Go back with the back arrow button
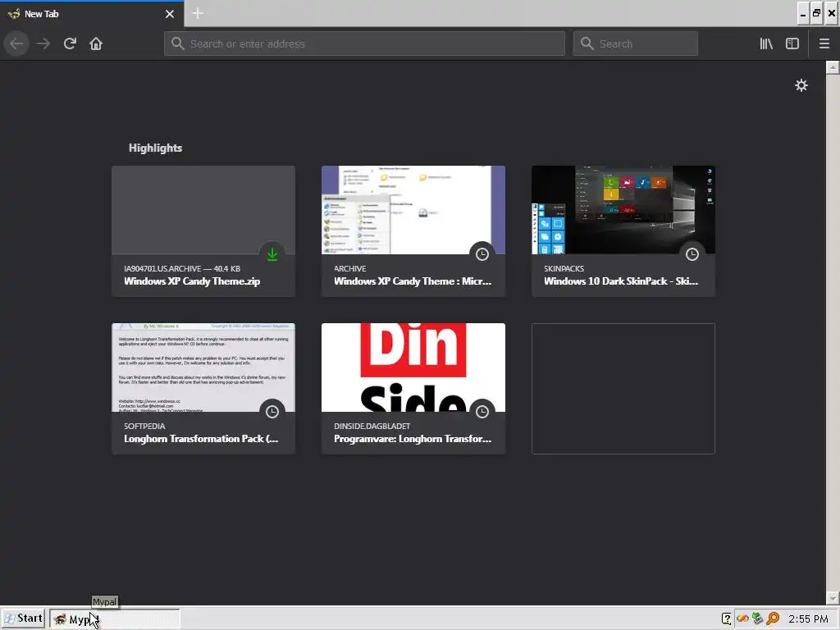840x630 pixels. click(16, 43)
